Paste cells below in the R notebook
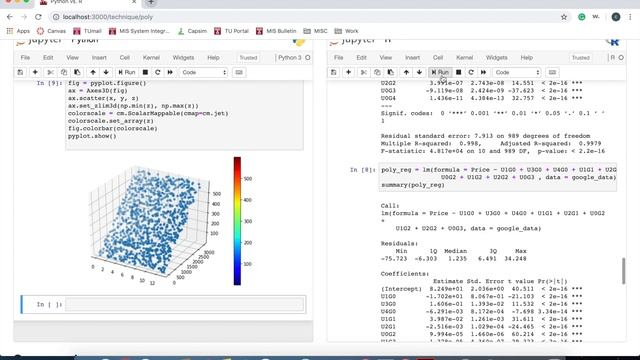 pos(390,72)
